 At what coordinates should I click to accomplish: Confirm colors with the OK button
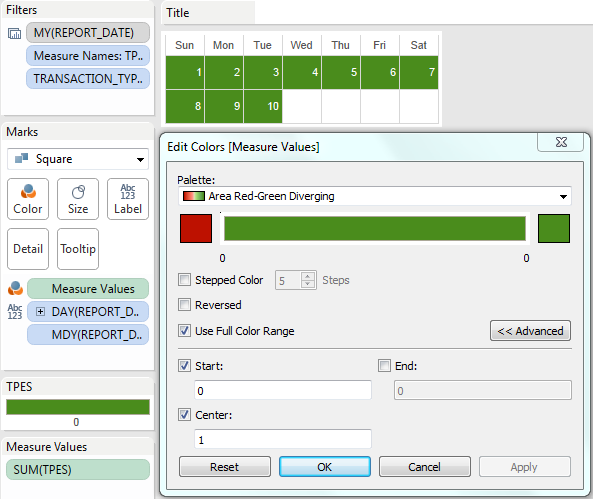(x=325, y=466)
